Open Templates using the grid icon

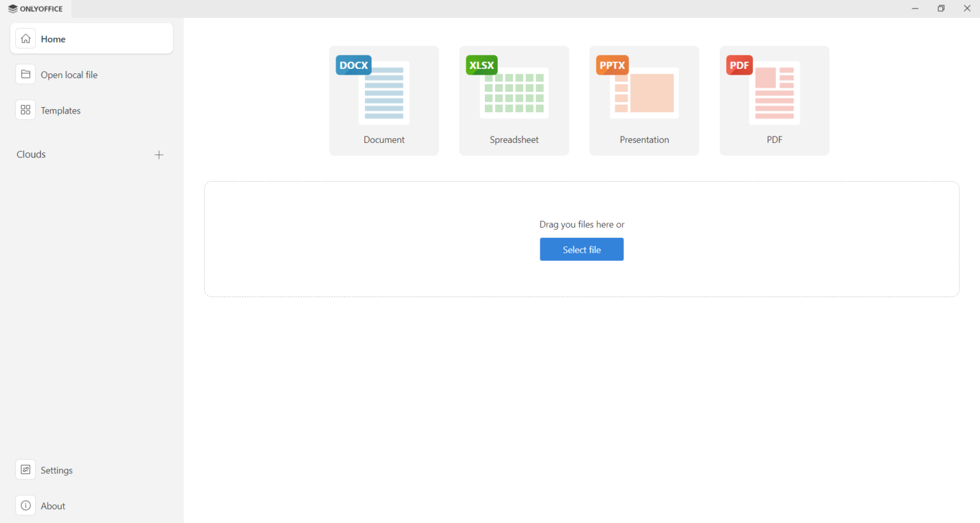pos(26,110)
